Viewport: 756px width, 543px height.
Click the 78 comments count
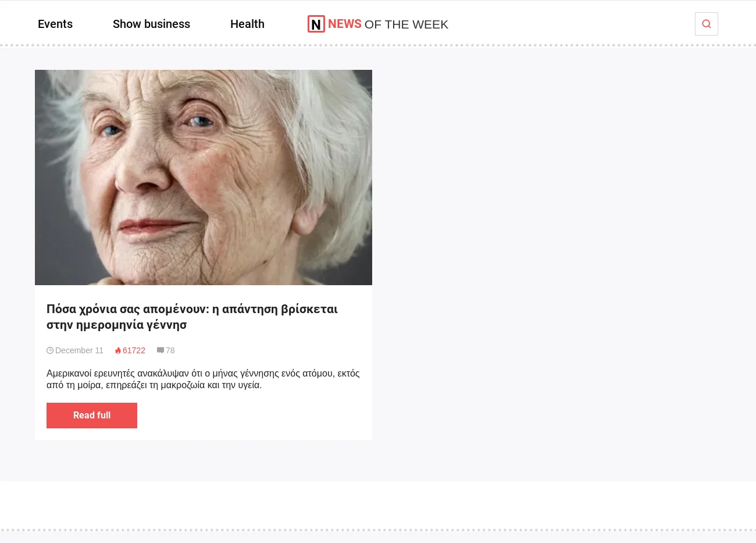tap(170, 350)
